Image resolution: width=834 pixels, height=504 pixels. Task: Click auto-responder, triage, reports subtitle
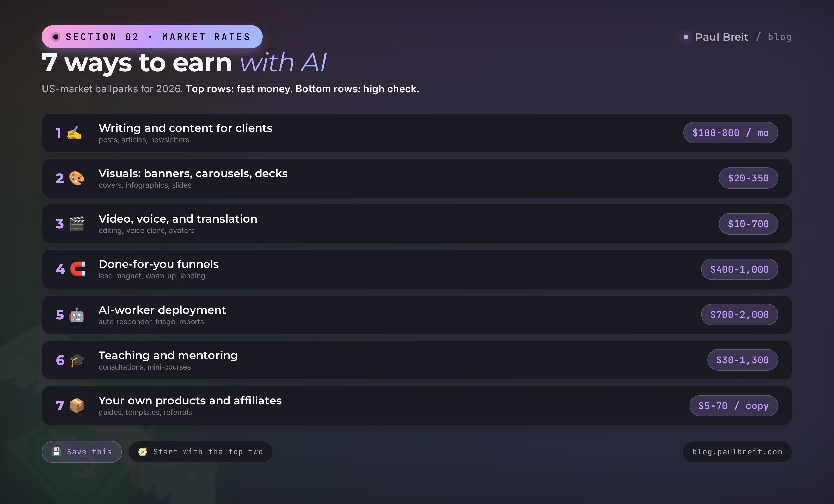point(151,322)
